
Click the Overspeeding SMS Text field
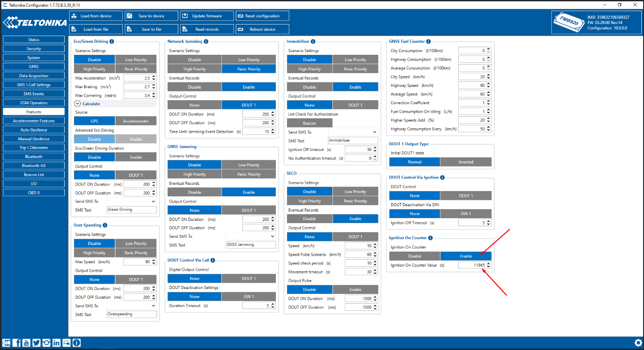[x=131, y=314]
